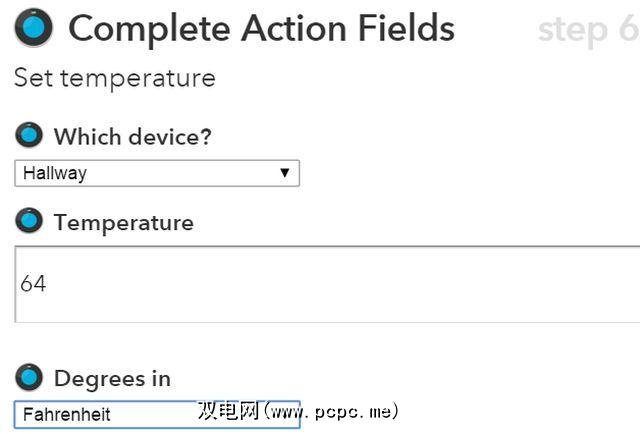640x434 pixels.
Task: Open the Hallway device dropdown
Action: coord(157,173)
